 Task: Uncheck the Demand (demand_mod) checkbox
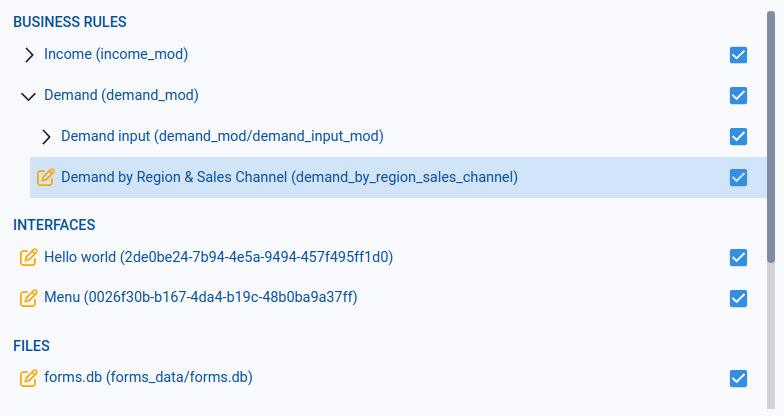[739, 96]
